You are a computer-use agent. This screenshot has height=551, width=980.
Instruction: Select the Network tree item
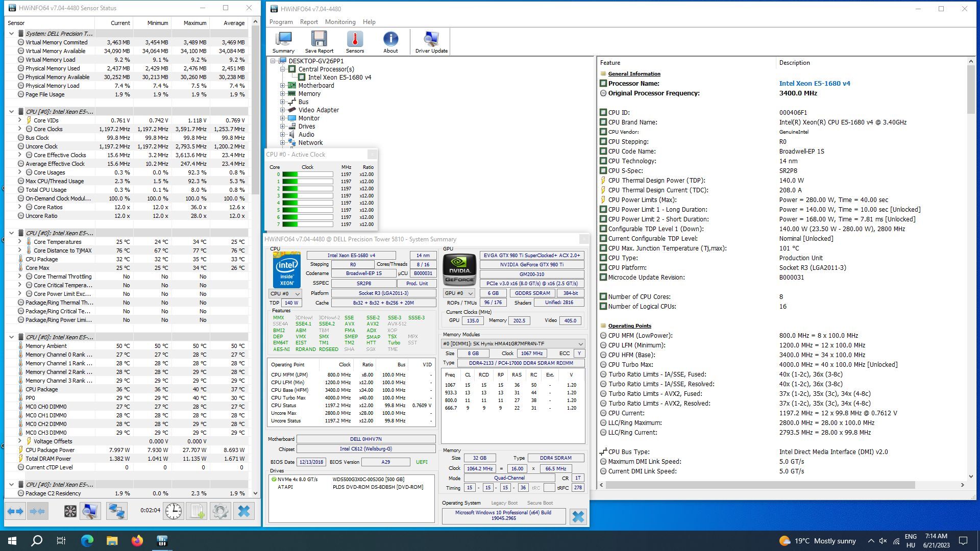(310, 143)
